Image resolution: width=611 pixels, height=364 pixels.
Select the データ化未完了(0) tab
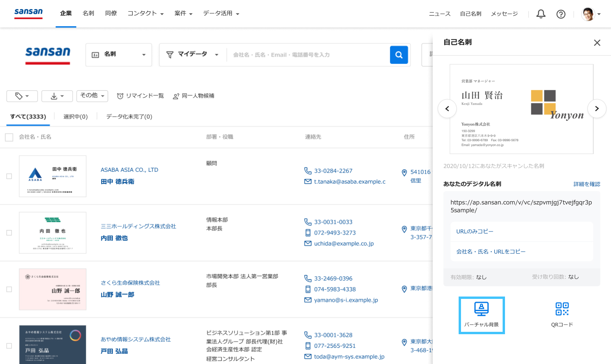129,117
